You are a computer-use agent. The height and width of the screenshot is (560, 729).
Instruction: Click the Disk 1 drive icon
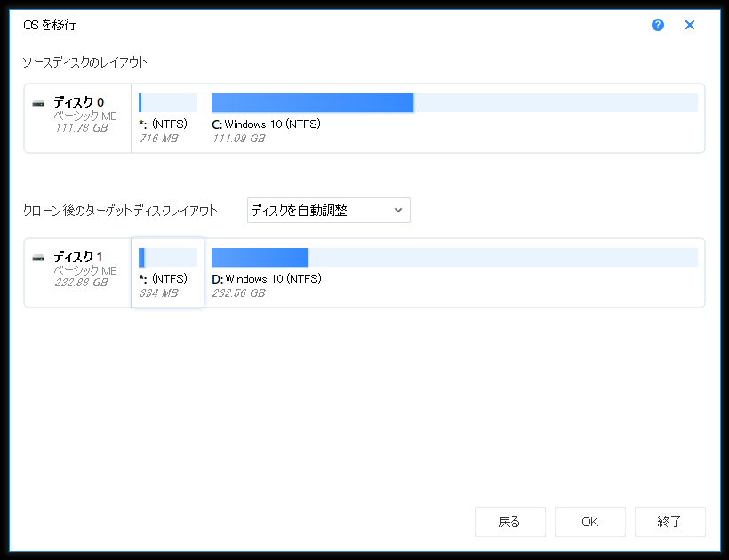[x=38, y=258]
